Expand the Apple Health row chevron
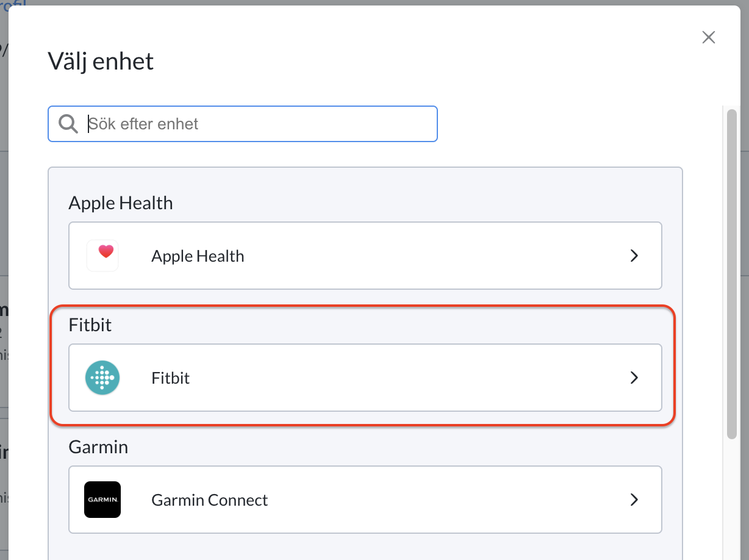749x560 pixels. (x=634, y=256)
